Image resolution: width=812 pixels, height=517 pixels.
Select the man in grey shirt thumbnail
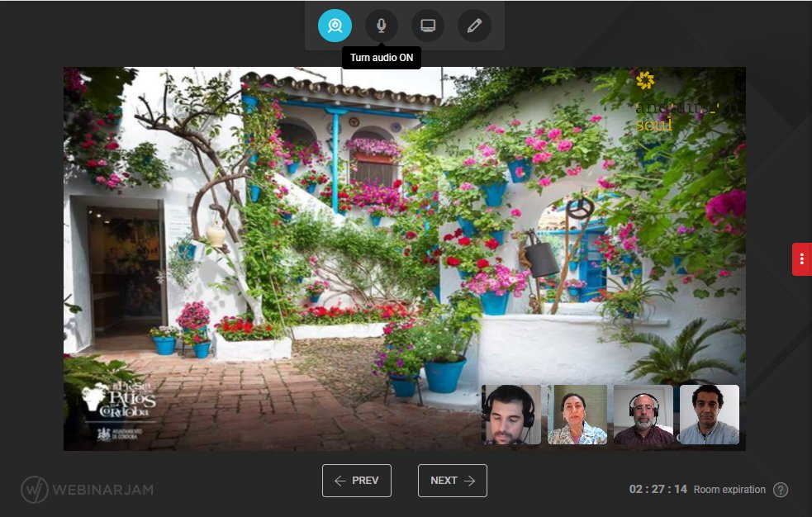(x=710, y=415)
